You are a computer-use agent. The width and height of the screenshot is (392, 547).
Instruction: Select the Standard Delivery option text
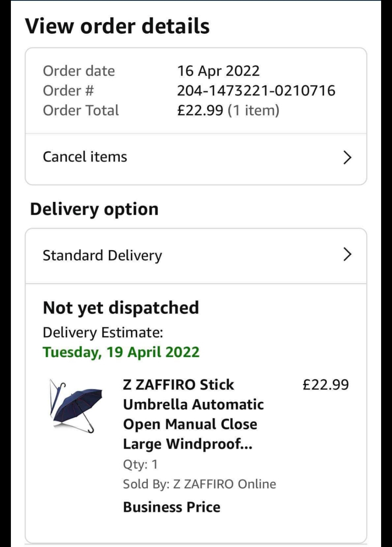pos(102,255)
